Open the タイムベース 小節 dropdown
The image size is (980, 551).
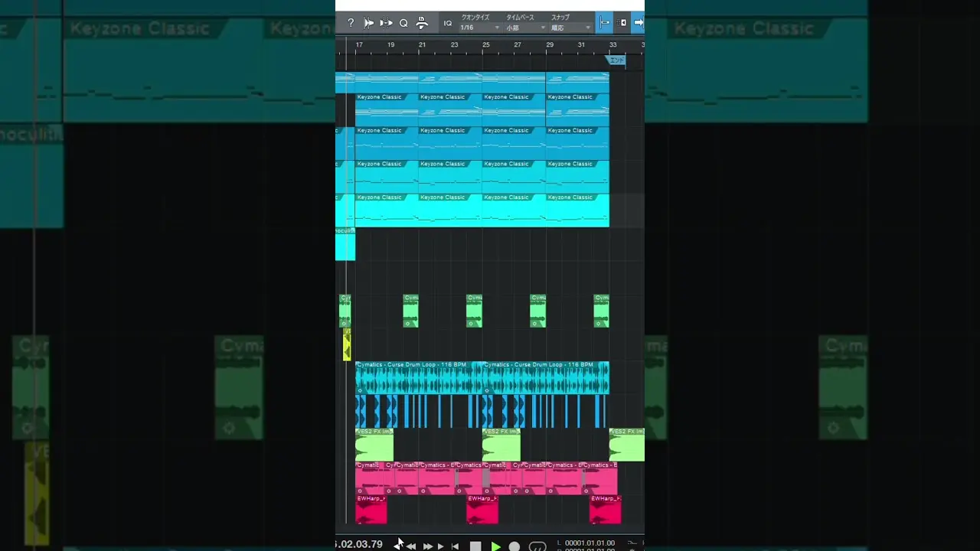coord(525,28)
